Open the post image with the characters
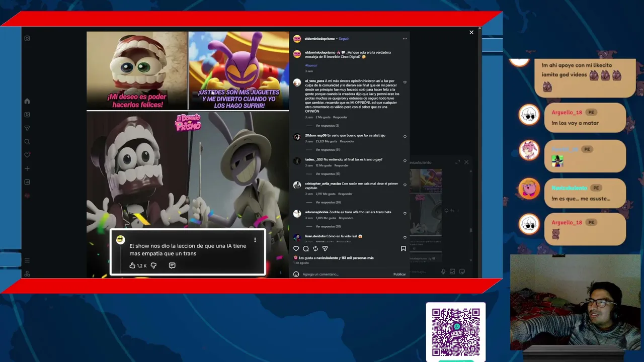This screenshot has height=362, width=644. pyautogui.click(x=188, y=154)
